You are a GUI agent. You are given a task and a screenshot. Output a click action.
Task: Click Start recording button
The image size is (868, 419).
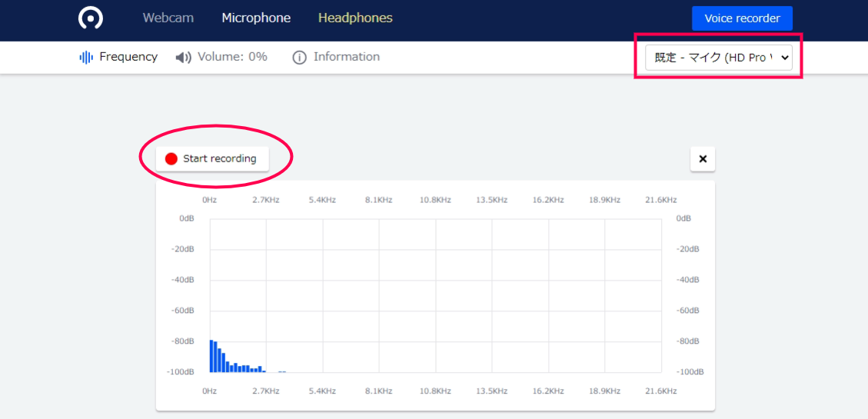(212, 159)
